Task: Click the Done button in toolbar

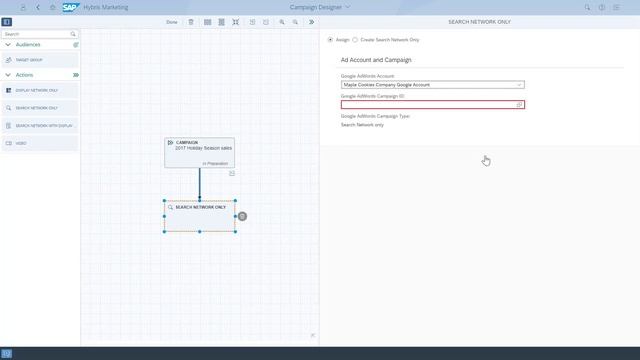Action: 172,22
